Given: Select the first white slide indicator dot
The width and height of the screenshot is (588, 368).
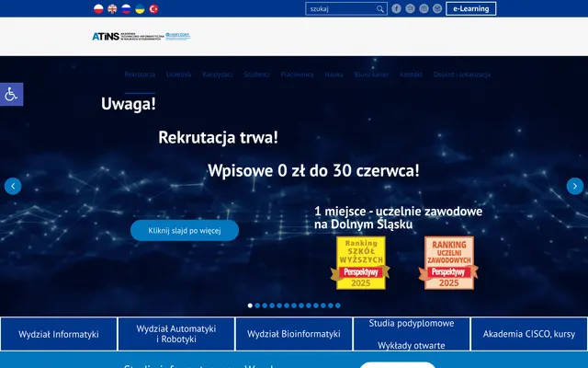Looking at the screenshot, I should click(x=250, y=305).
